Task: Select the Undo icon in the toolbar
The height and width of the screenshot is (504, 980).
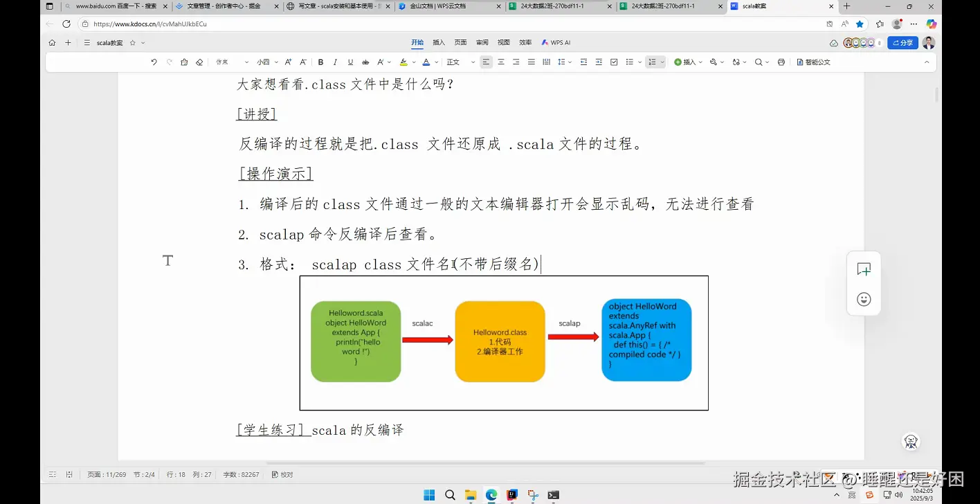Action: [152, 62]
